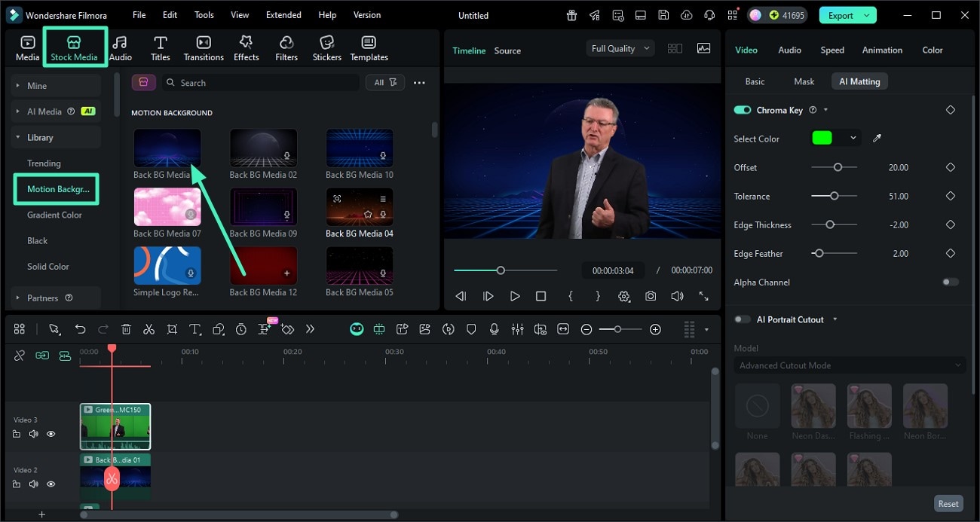The image size is (980, 522).
Task: Take a snapshot with the camera icon
Action: point(650,297)
